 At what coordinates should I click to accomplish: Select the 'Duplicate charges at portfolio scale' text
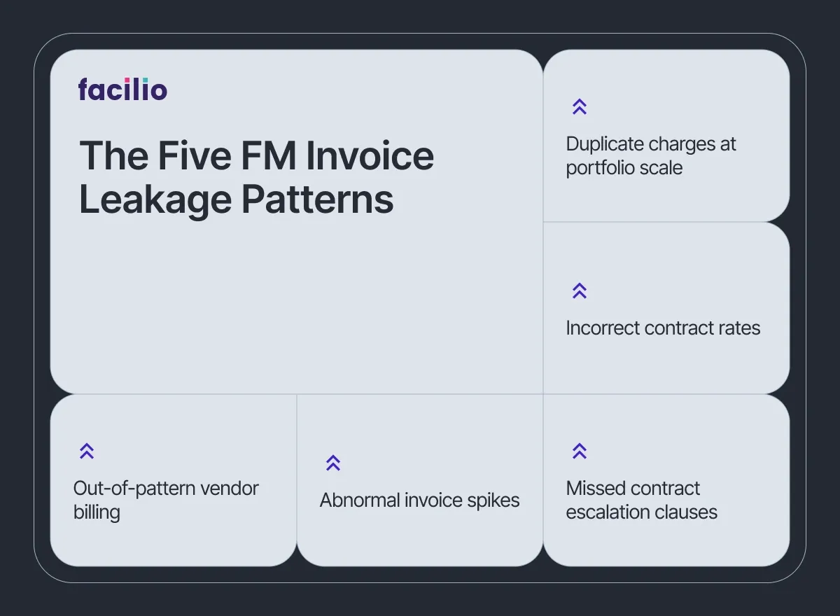point(650,156)
